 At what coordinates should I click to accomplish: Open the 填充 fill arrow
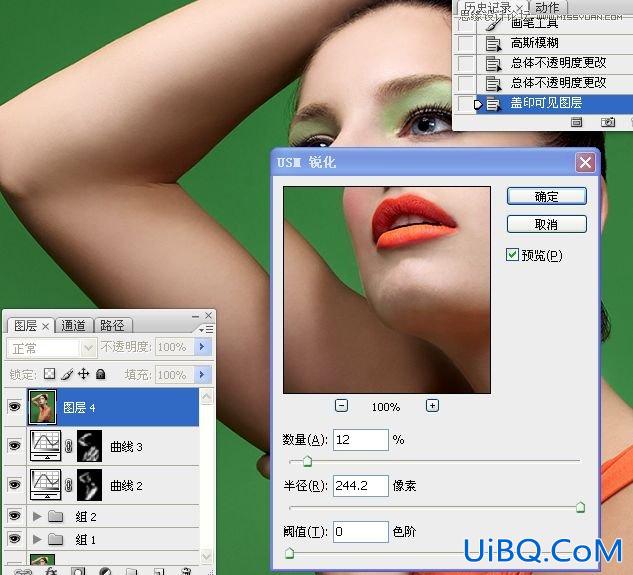202,375
